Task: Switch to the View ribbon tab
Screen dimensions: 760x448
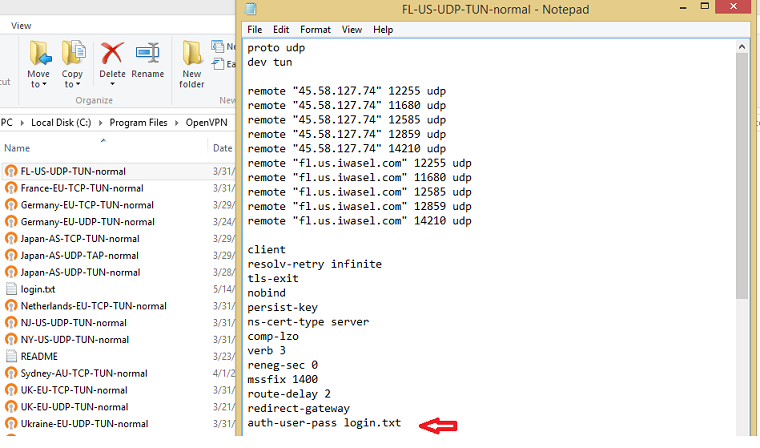Action: 20,25
